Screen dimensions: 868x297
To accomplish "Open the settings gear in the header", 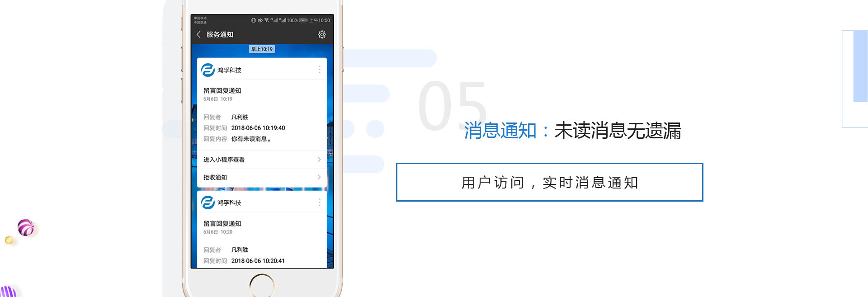I will pos(322,34).
